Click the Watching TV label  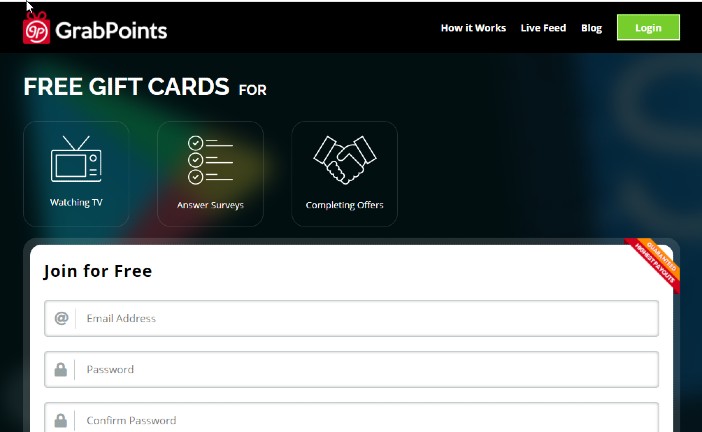click(76, 202)
